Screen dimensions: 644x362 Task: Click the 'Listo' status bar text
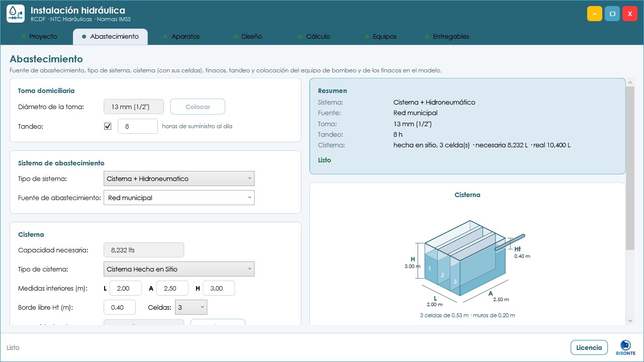coord(13,347)
